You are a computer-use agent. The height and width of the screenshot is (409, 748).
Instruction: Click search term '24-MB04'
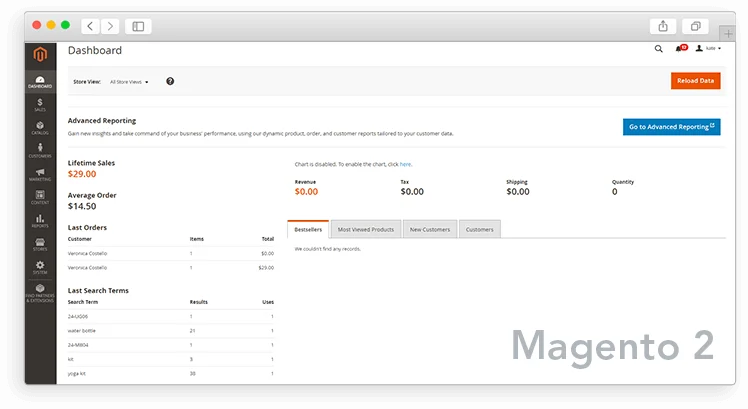78,345
